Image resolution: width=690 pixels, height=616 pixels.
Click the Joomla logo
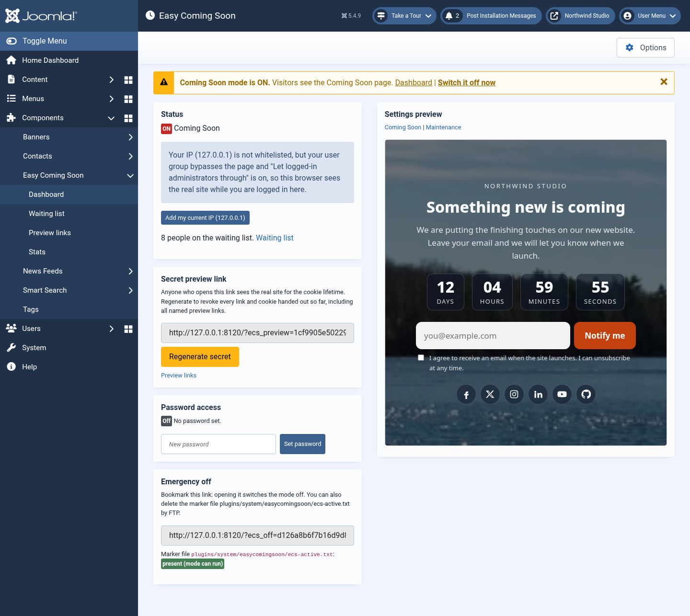(41, 16)
